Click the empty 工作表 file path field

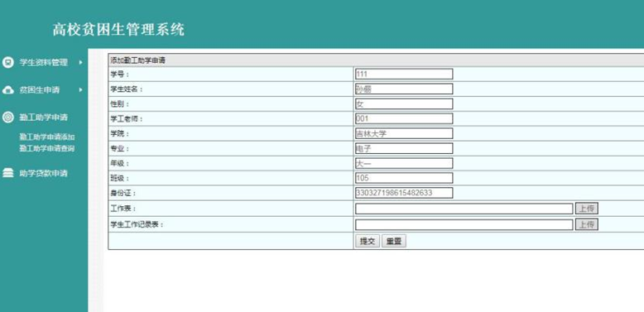click(x=464, y=209)
